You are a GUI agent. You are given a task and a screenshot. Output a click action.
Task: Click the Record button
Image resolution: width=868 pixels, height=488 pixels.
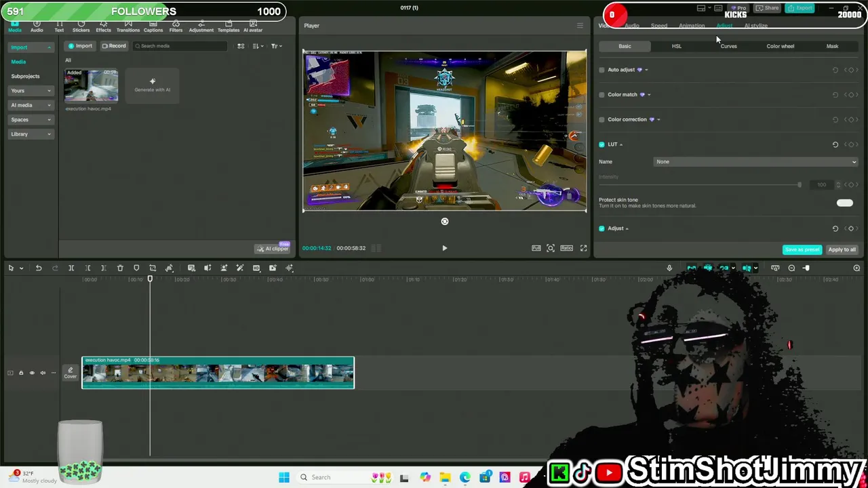click(x=114, y=46)
